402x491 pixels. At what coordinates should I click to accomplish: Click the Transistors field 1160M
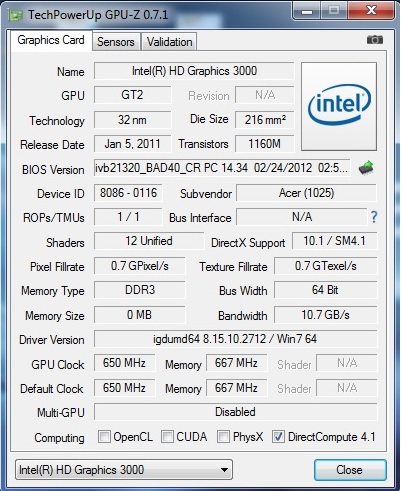[265, 144]
